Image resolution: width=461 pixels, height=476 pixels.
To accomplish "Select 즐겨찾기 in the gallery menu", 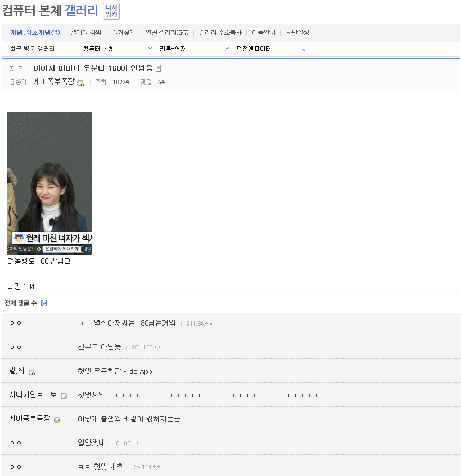I will [x=123, y=33].
